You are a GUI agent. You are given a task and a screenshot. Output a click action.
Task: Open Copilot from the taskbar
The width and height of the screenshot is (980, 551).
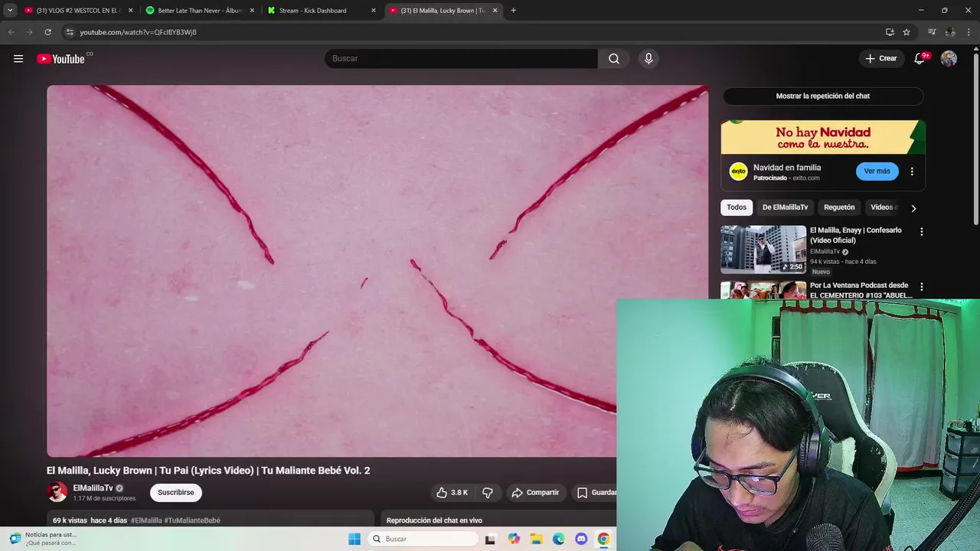click(514, 539)
